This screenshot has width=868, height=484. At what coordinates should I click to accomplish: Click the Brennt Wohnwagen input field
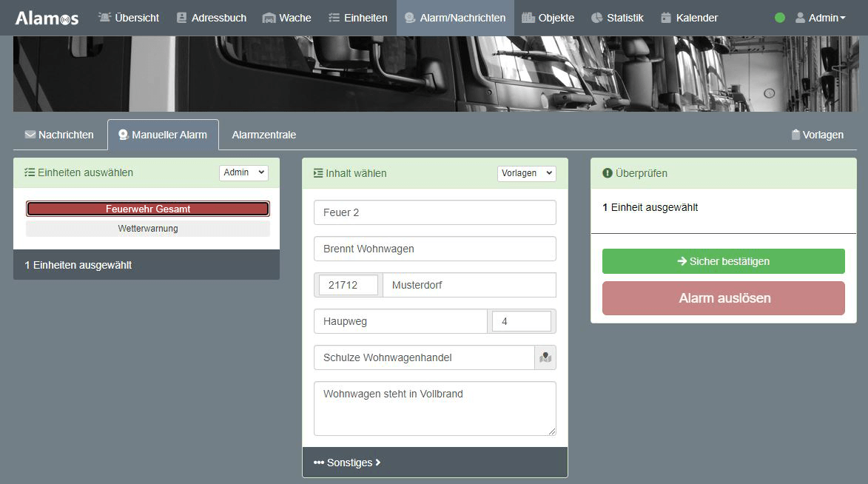435,249
